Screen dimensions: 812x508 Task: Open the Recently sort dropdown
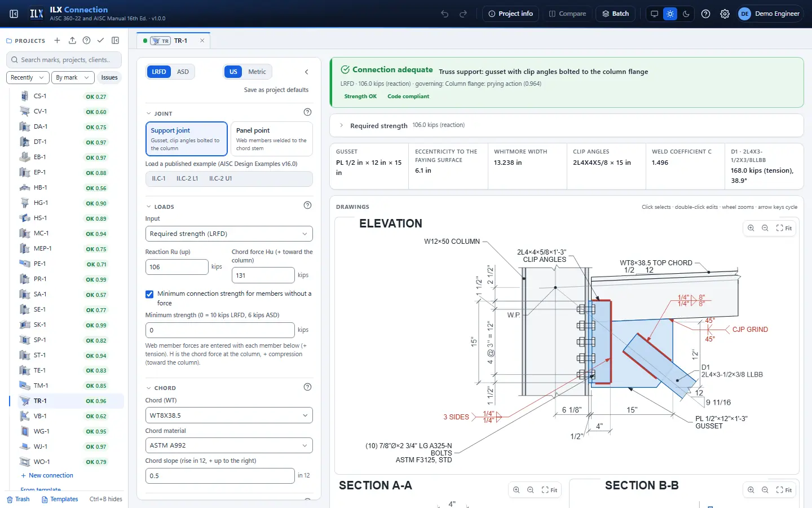(x=27, y=77)
